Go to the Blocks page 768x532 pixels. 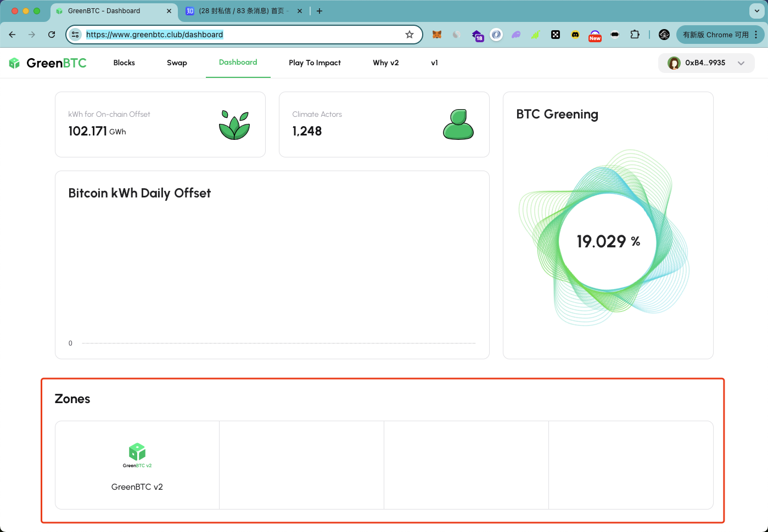tap(124, 63)
